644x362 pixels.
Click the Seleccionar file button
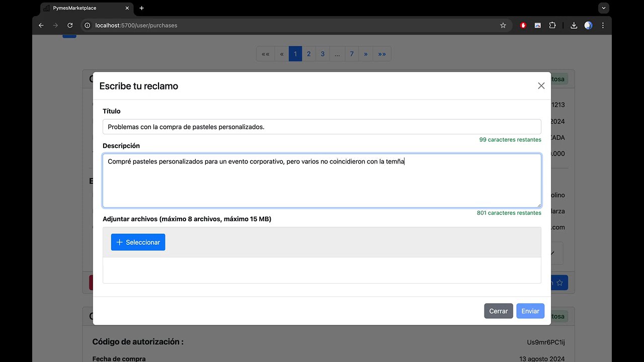[x=138, y=242]
